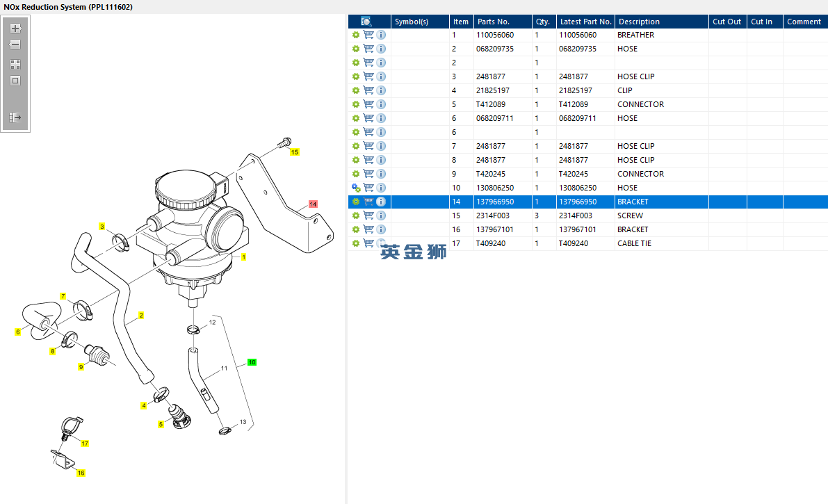Screen dimensions: 828x504
Task: Click gear icon for HOSE 068209711
Action: pos(356,118)
